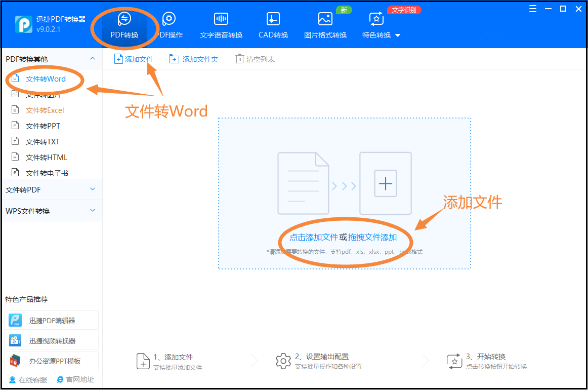
Task: Click the Excel file icon in sidebar
Action: 15,109
